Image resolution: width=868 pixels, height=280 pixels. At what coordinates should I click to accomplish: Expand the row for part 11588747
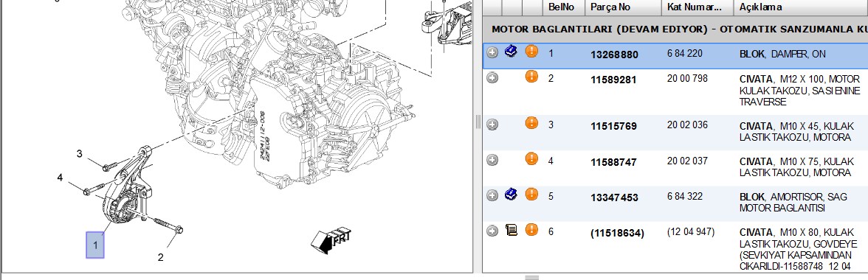pyautogui.click(x=492, y=160)
